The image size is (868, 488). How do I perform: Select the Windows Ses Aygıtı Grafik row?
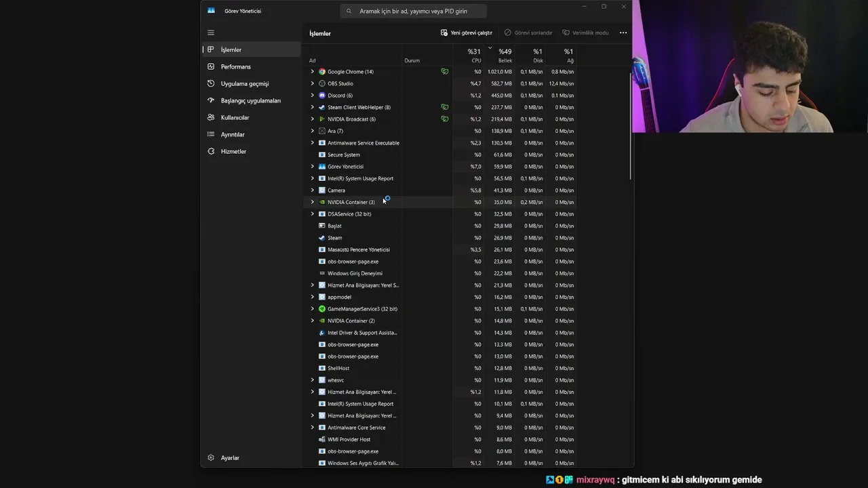coord(441,463)
